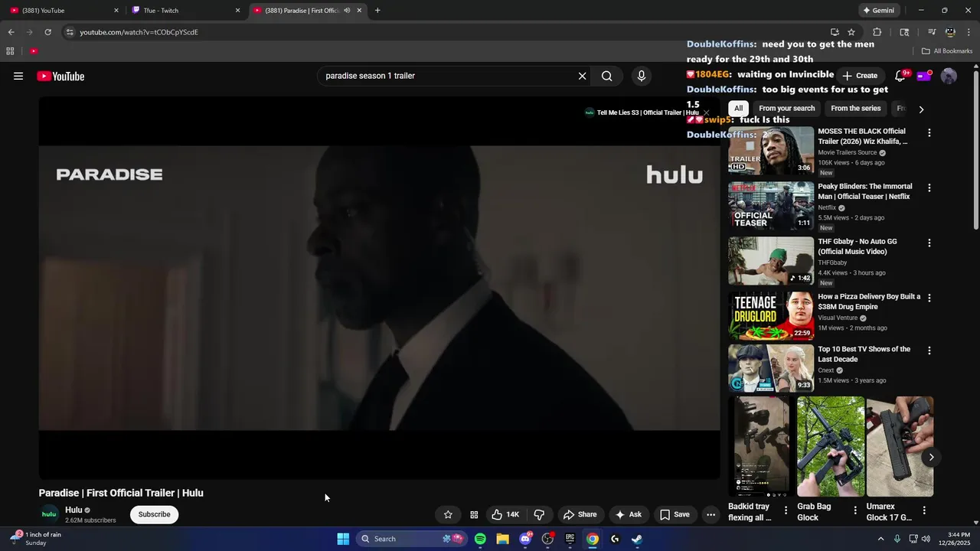Click the YouTube search input field
The image size is (980, 551).
(x=448, y=76)
